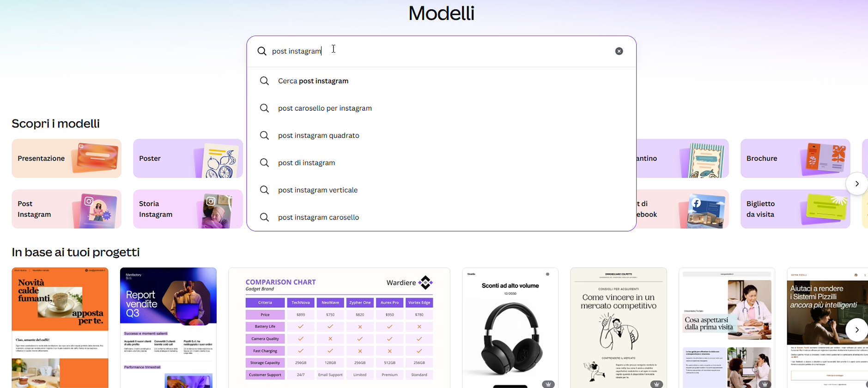Choose suggestion 'post carosello per instagram'
Image resolution: width=868 pixels, height=388 pixels.
[441, 108]
